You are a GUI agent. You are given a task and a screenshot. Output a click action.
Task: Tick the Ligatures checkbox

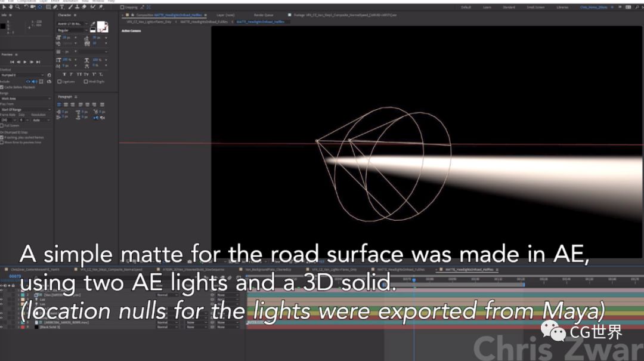(60, 82)
